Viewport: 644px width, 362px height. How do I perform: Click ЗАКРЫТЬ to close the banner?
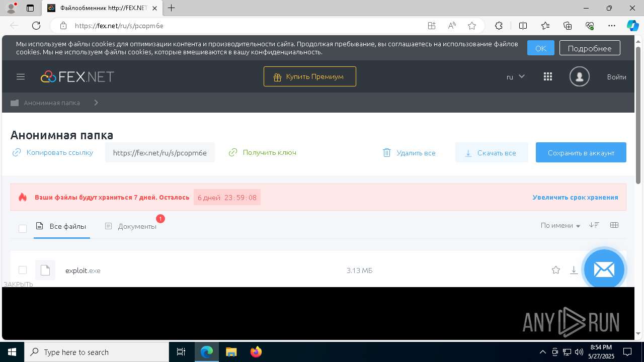18,284
